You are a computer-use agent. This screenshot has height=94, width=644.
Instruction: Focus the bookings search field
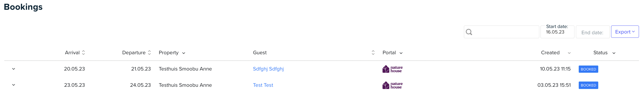(x=501, y=32)
